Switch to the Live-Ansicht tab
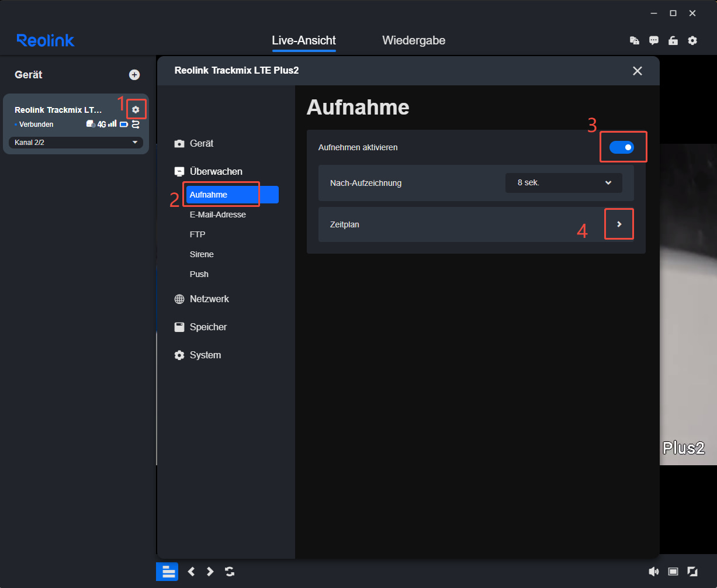 [x=304, y=40]
